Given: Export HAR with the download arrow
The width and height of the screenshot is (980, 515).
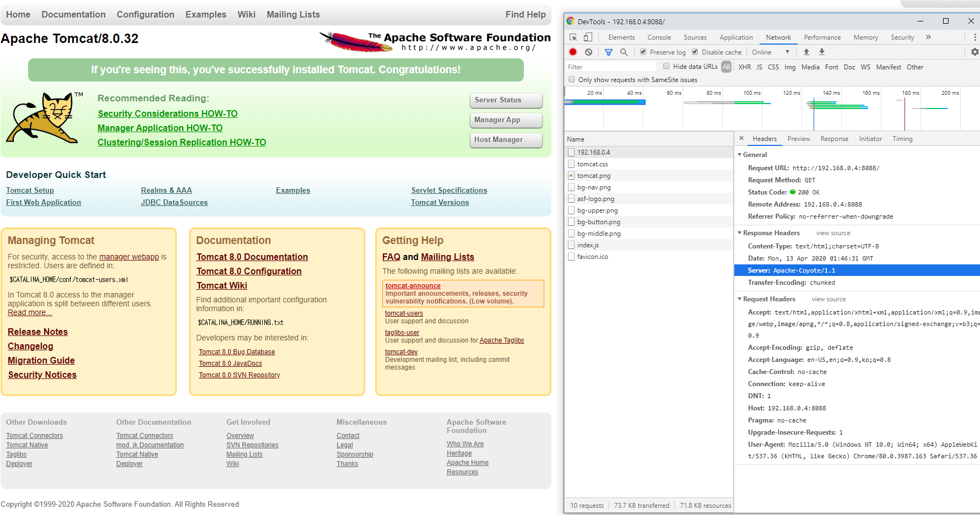Looking at the screenshot, I should click(x=821, y=52).
